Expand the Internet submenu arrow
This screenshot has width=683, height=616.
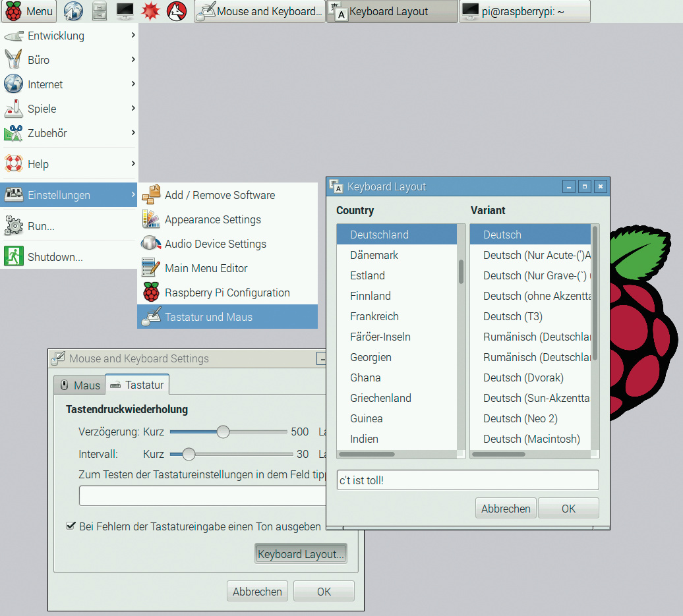pos(133,84)
